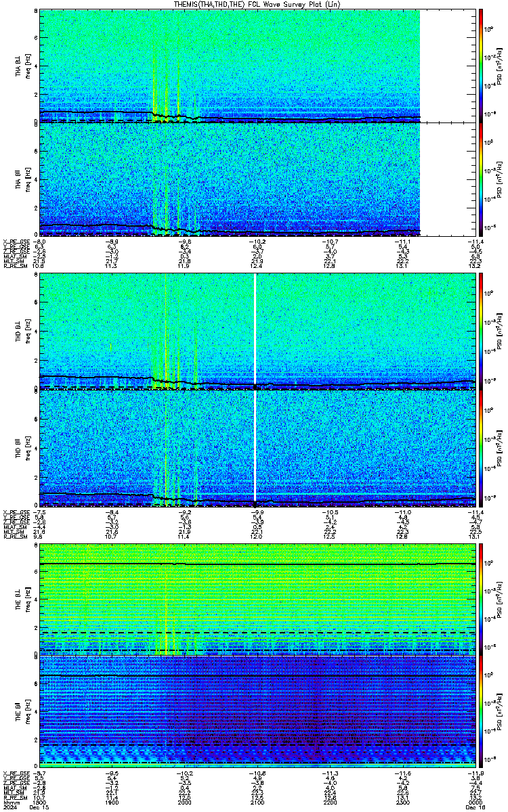Image resolution: width=508 pixels, height=812 pixels.
Task: Click X_RE_GSE label under the THE panels
Action: (15, 772)
